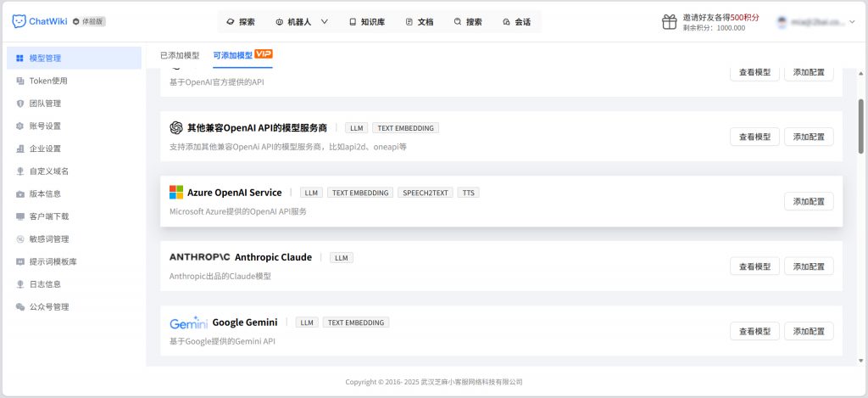Click the 提示词模板库 sidebar icon
868x398 pixels.
tap(20, 261)
